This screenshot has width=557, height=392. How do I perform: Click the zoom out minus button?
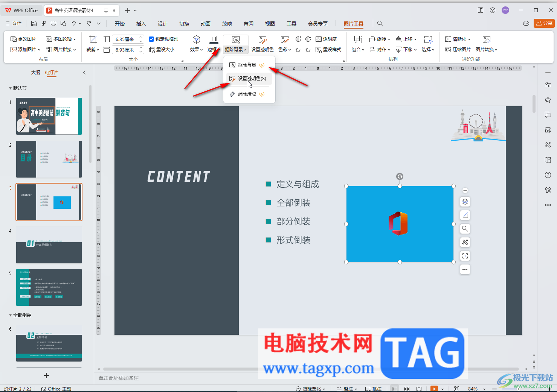pyautogui.click(x=494, y=389)
